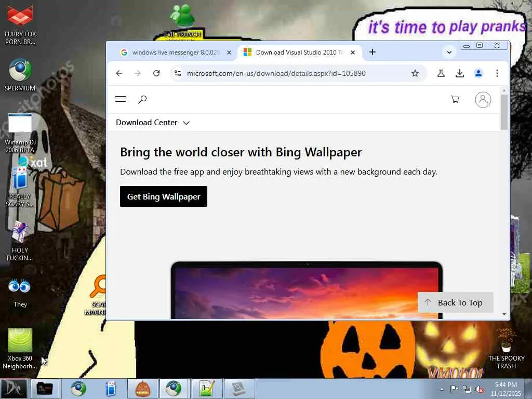Reload the current Microsoft page

point(156,73)
